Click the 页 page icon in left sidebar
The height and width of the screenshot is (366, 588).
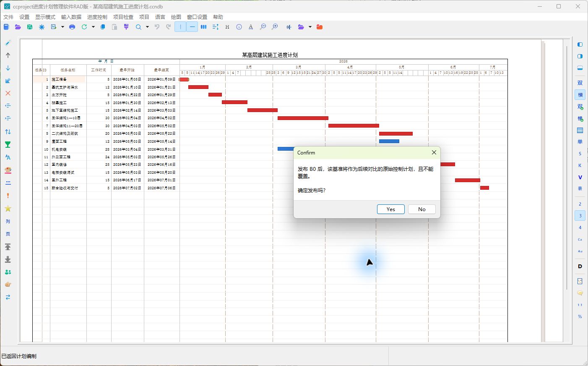8,234
